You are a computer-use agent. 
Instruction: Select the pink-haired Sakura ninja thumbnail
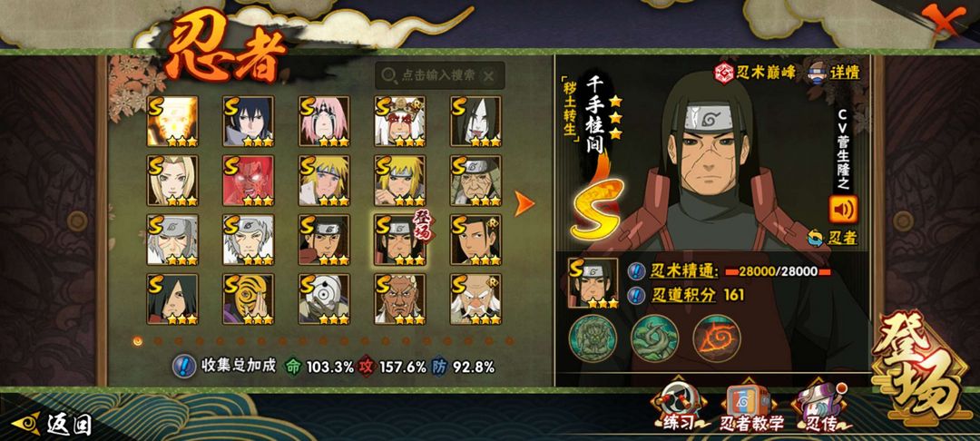point(324,122)
